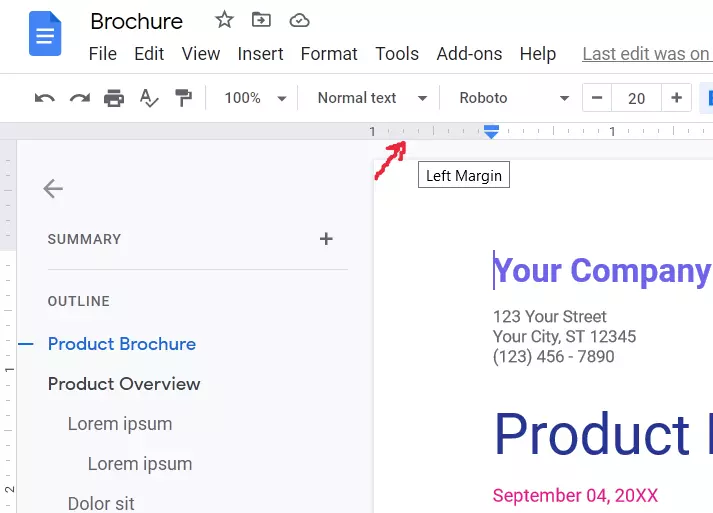This screenshot has height=513, width=713.
Task: Click the Your City, ST 12345 line
Action: coord(564,337)
